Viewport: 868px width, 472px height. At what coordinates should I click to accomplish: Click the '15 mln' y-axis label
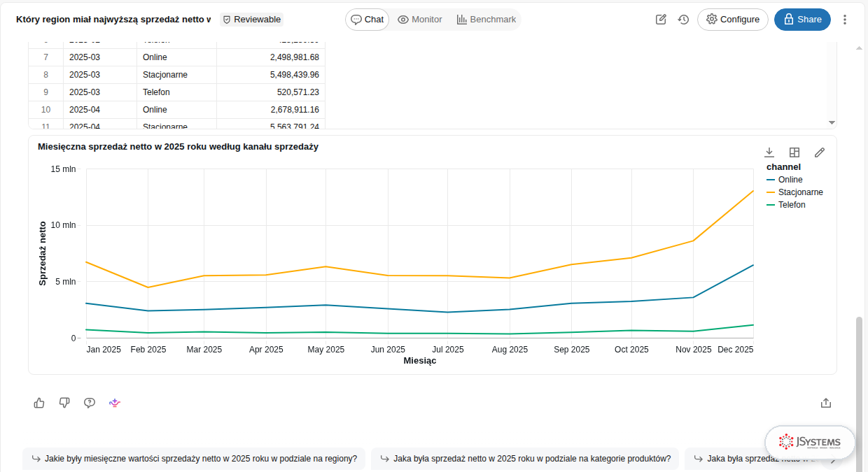tap(64, 169)
